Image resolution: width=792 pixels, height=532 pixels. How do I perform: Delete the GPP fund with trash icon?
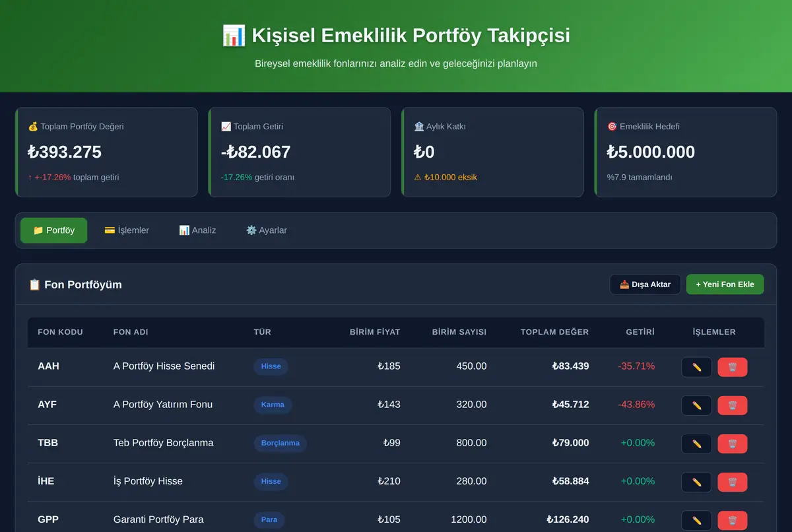(x=733, y=520)
